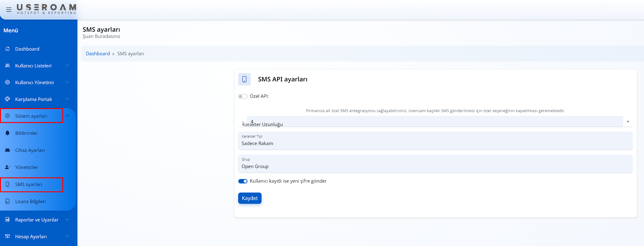Collapse the Sistem ayarları section chevron
Viewport: 644px width, 246px height.
(x=67, y=116)
